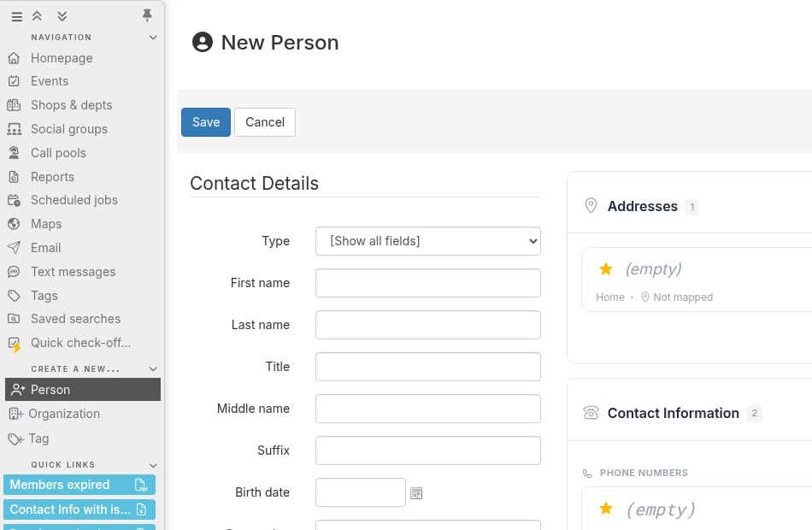Image resolution: width=812 pixels, height=530 pixels.
Task: Open the Type dropdown showing Show all fields
Action: point(427,241)
